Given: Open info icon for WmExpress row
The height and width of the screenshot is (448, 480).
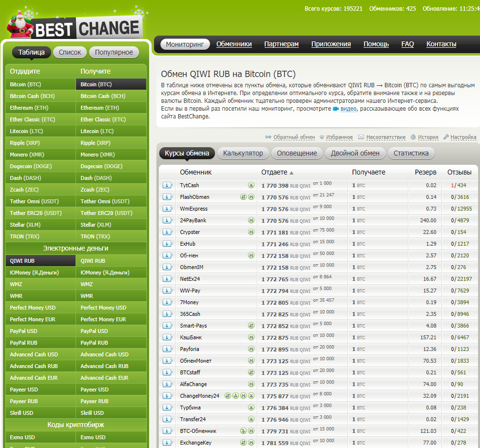Looking at the screenshot, I should pyautogui.click(x=167, y=209).
